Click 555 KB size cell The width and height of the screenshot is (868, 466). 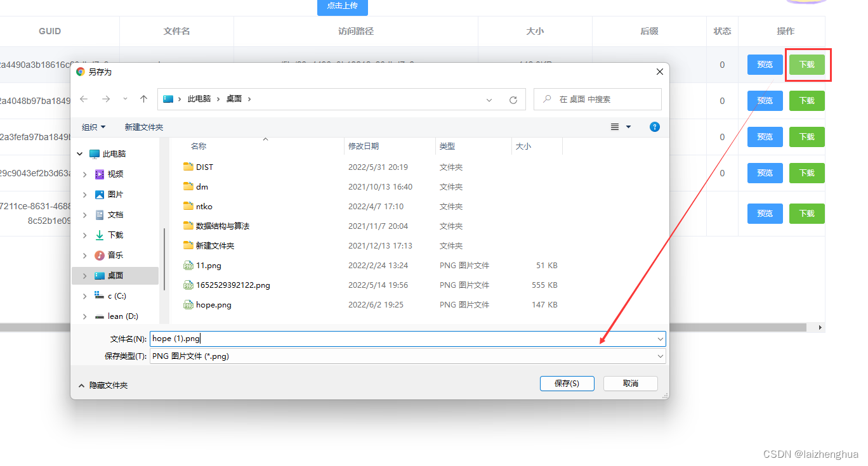tap(544, 285)
